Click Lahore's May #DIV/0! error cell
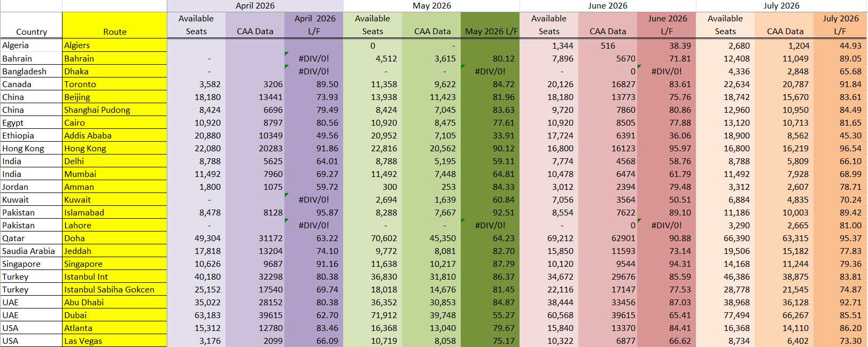This screenshot has height=347, width=868. [490, 225]
